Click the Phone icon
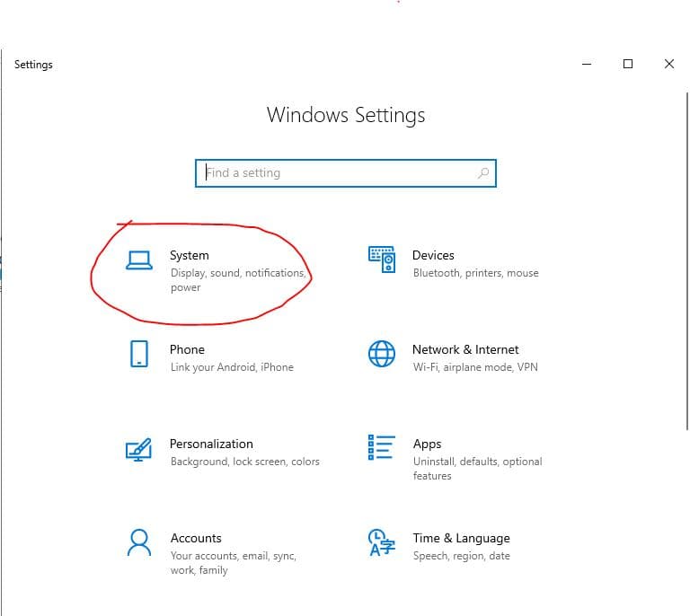Screen dimensions: 690x616 (x=139, y=354)
